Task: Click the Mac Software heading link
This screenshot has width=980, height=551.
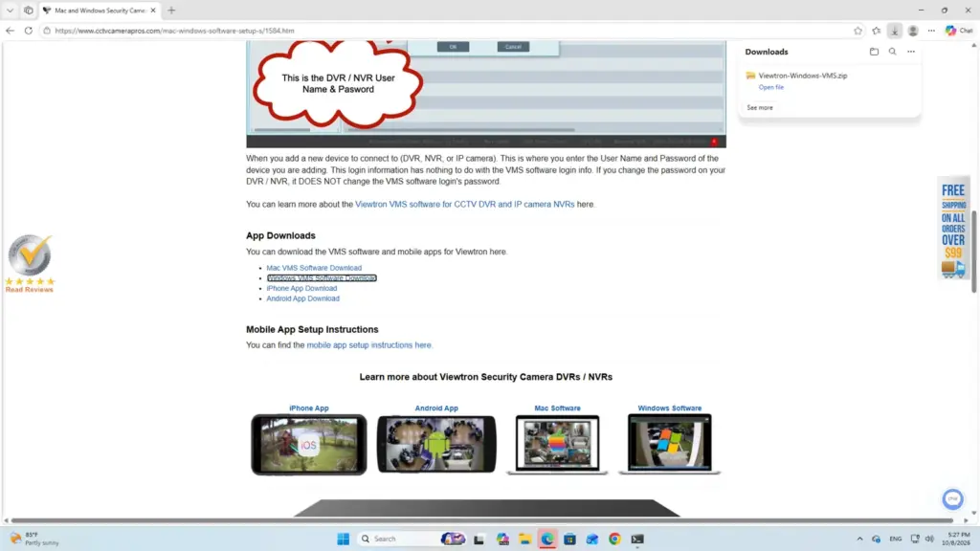Action: coord(557,408)
